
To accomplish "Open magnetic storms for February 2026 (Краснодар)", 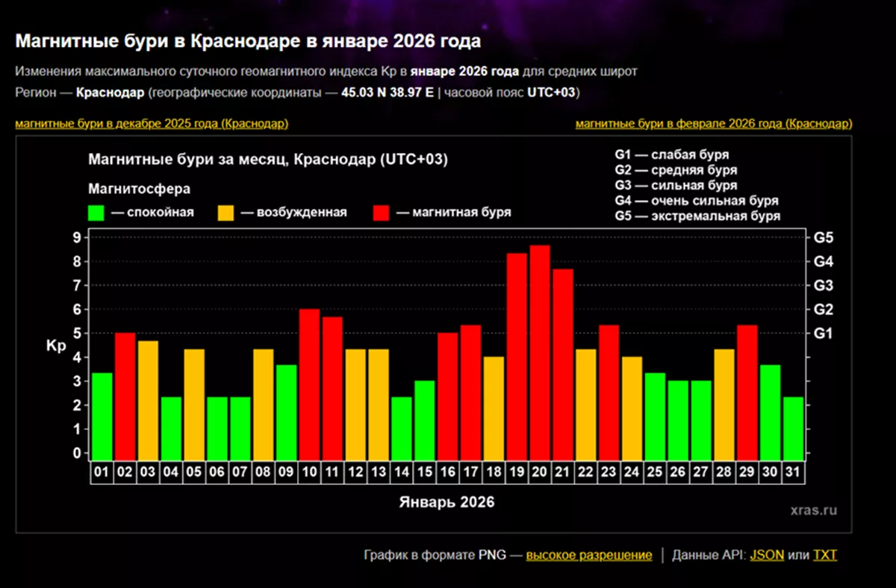I will coord(715,124).
